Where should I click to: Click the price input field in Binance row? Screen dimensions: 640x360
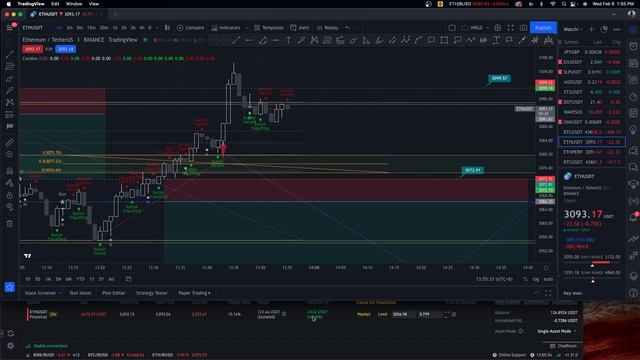(x=404, y=314)
